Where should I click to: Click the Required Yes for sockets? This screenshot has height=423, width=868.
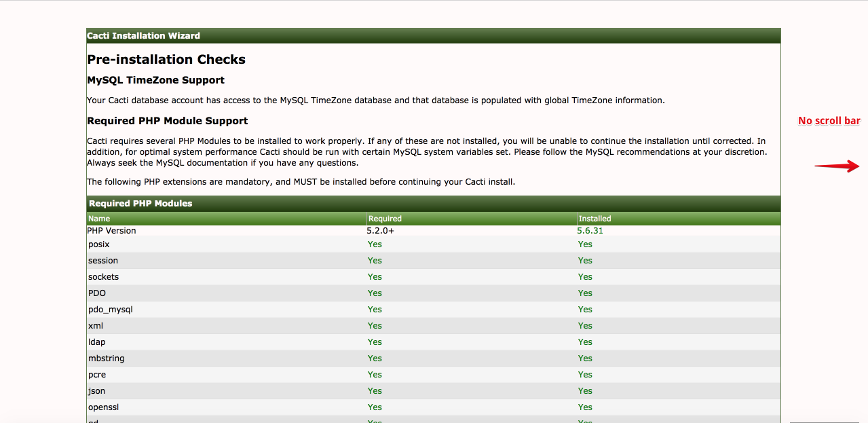point(375,277)
